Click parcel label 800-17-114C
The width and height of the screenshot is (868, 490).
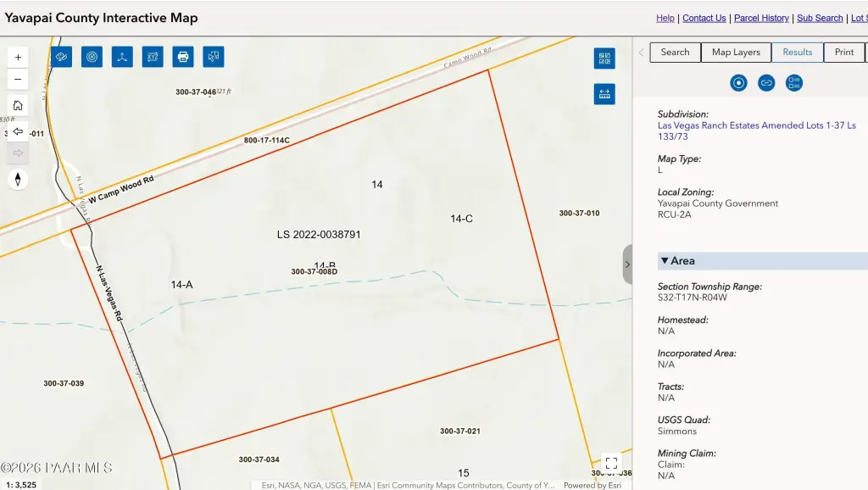[x=267, y=141]
